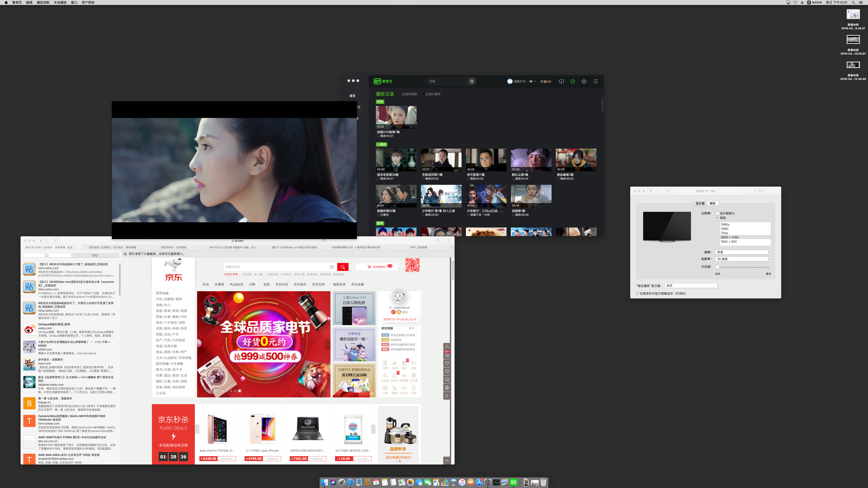Image resolution: width=868 pixels, height=488 pixels.
Task: Switch to the 颜色 tab
Action: (x=713, y=203)
